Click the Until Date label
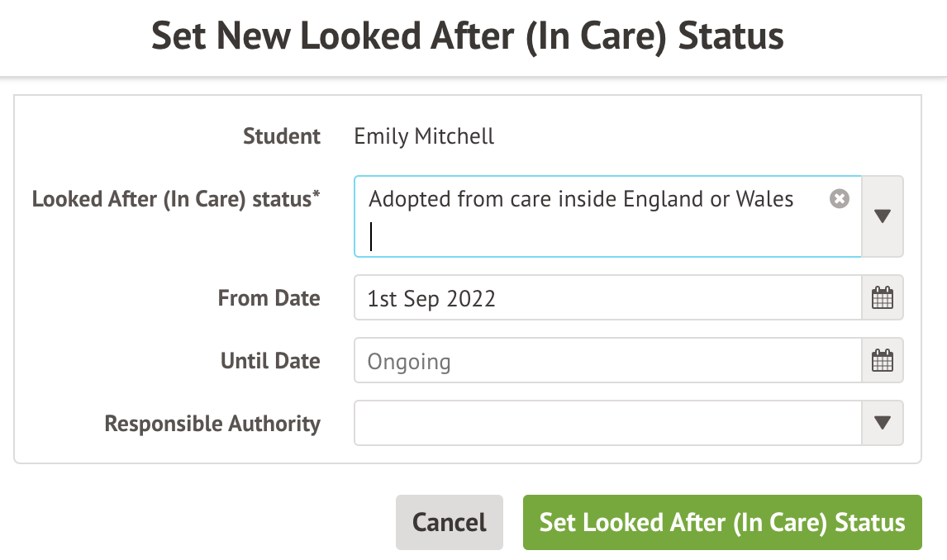 (270, 361)
